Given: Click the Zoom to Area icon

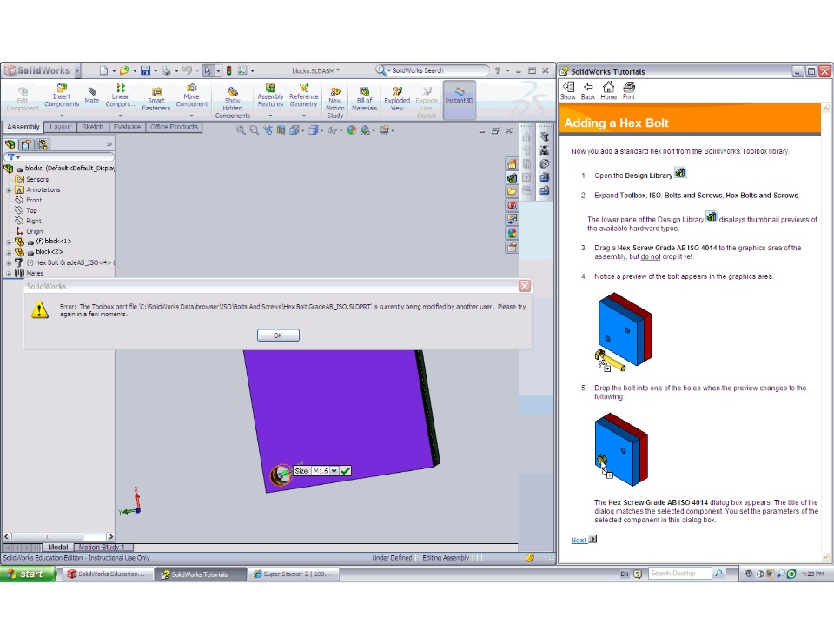Looking at the screenshot, I should point(255,130).
